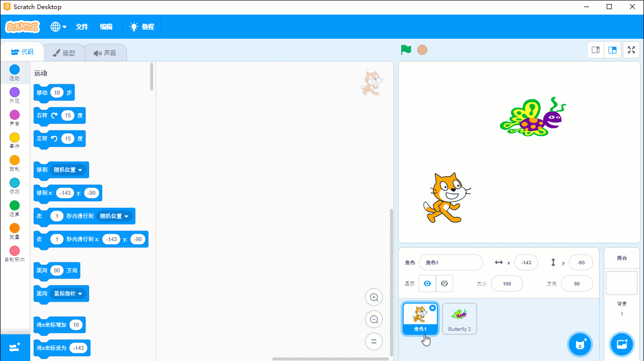Click the 大小 size field

click(507, 283)
